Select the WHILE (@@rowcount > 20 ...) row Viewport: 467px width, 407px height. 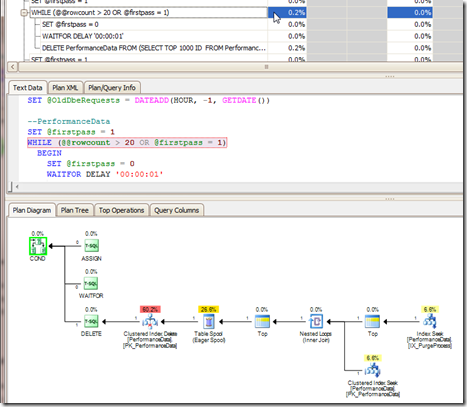[x=148, y=13]
